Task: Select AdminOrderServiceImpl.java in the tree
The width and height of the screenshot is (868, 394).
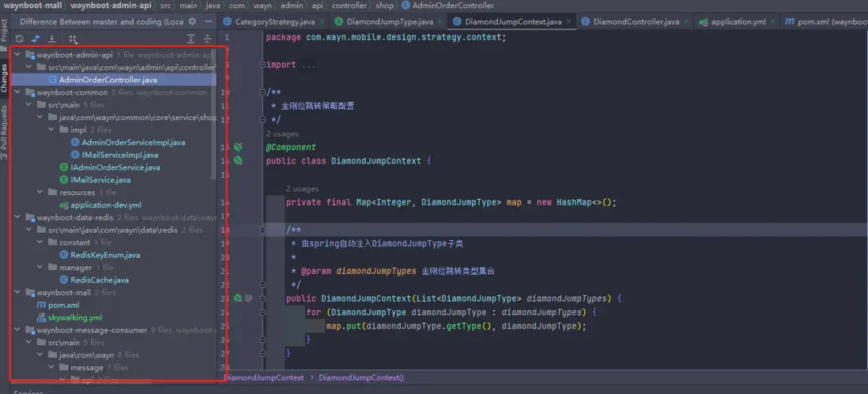Action: (133, 142)
